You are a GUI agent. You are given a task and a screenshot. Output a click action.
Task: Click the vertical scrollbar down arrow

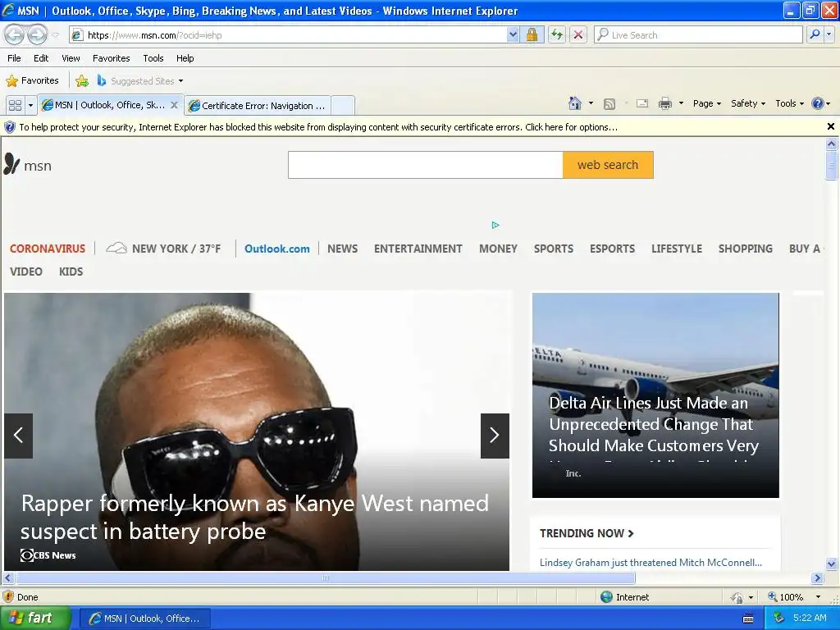[x=832, y=564]
